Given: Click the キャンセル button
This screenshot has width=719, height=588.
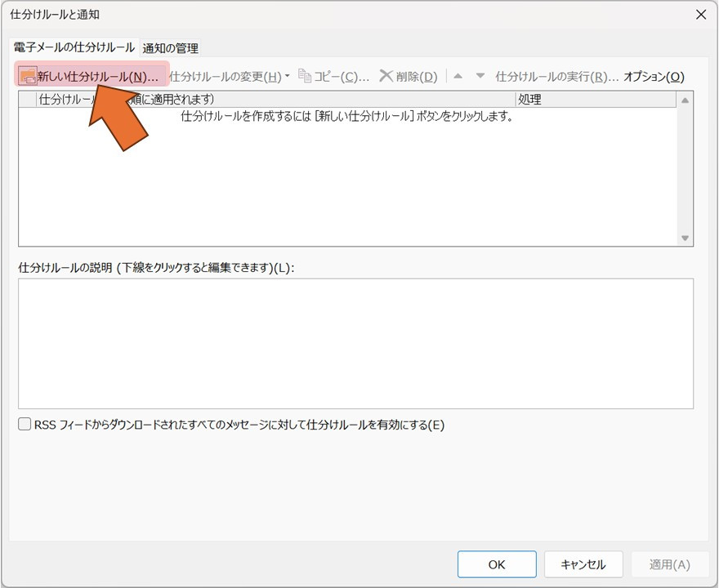Looking at the screenshot, I should (x=583, y=564).
